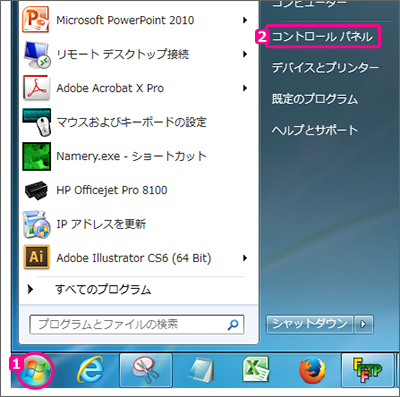Open the HP Officejet Pro 8100 printer icon
This screenshot has height=397, width=400.
[x=37, y=190]
